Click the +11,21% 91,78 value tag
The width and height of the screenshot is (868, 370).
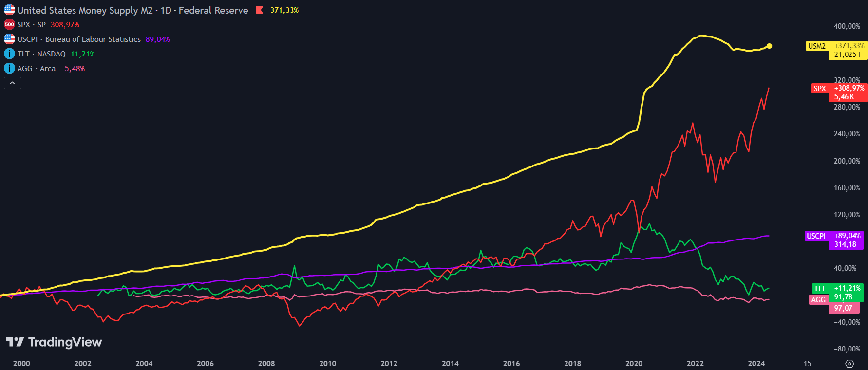[846, 293]
